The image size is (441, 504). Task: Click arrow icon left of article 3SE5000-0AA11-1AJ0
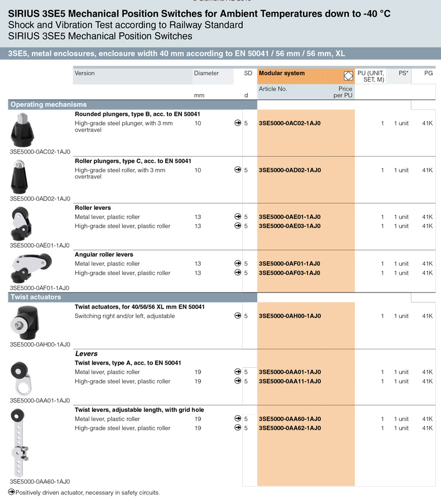click(x=238, y=381)
